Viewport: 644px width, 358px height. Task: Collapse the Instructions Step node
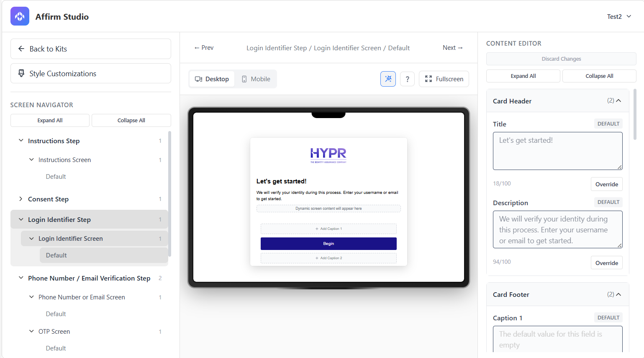[21, 141]
